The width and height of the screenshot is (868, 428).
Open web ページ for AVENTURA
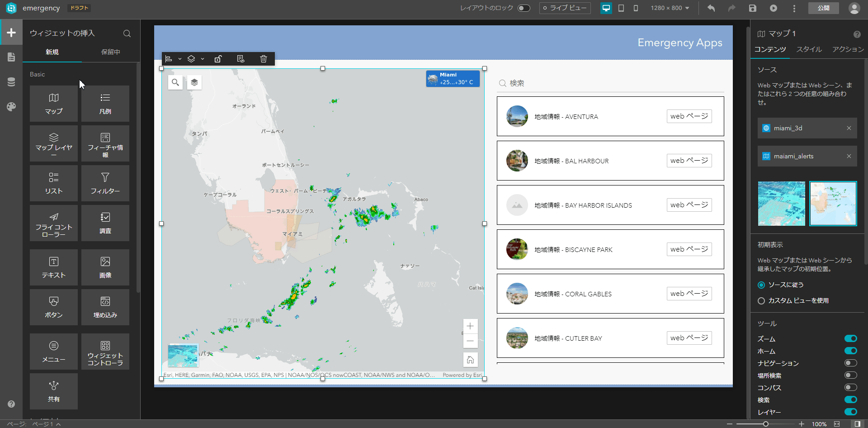click(689, 116)
